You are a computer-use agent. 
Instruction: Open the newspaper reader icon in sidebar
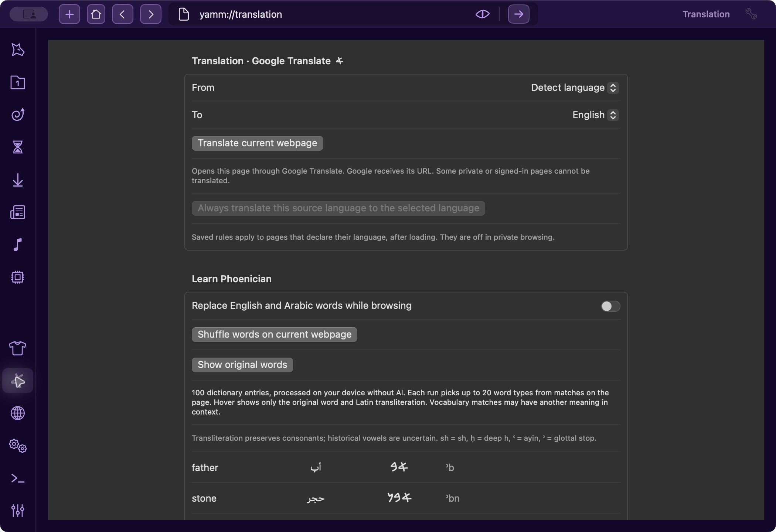click(x=18, y=212)
